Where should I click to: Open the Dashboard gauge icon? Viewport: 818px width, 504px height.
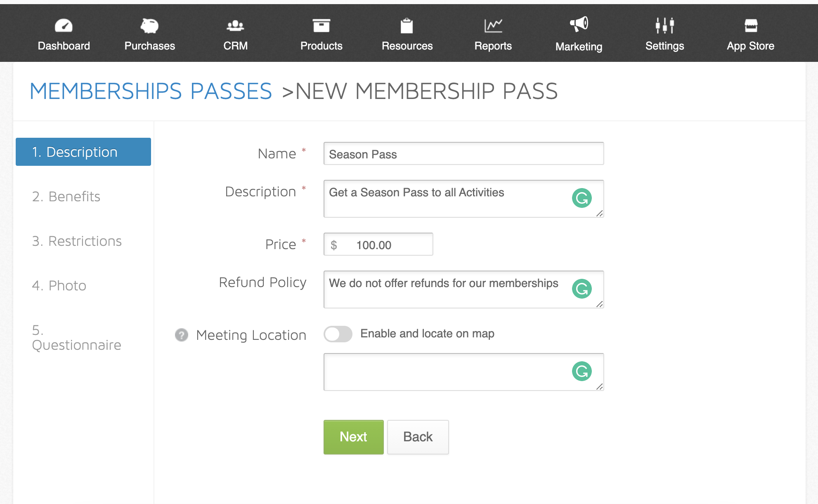(64, 26)
